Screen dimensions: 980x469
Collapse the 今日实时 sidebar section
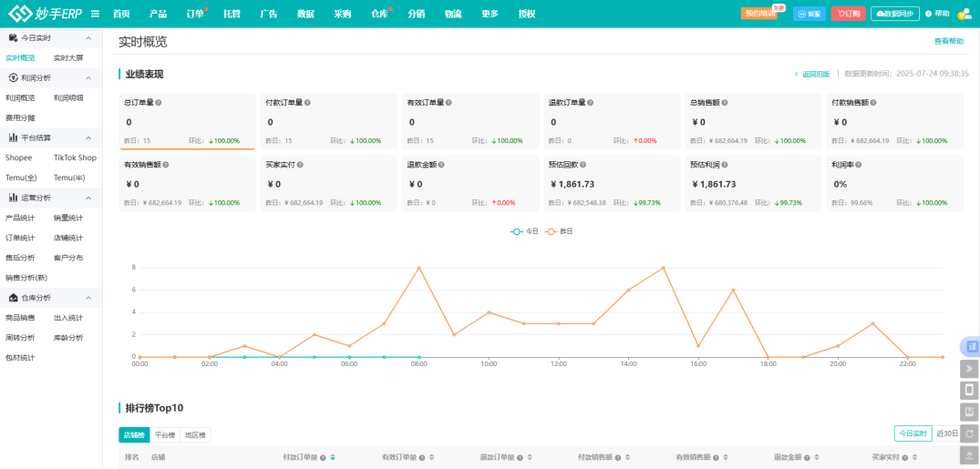(x=88, y=38)
